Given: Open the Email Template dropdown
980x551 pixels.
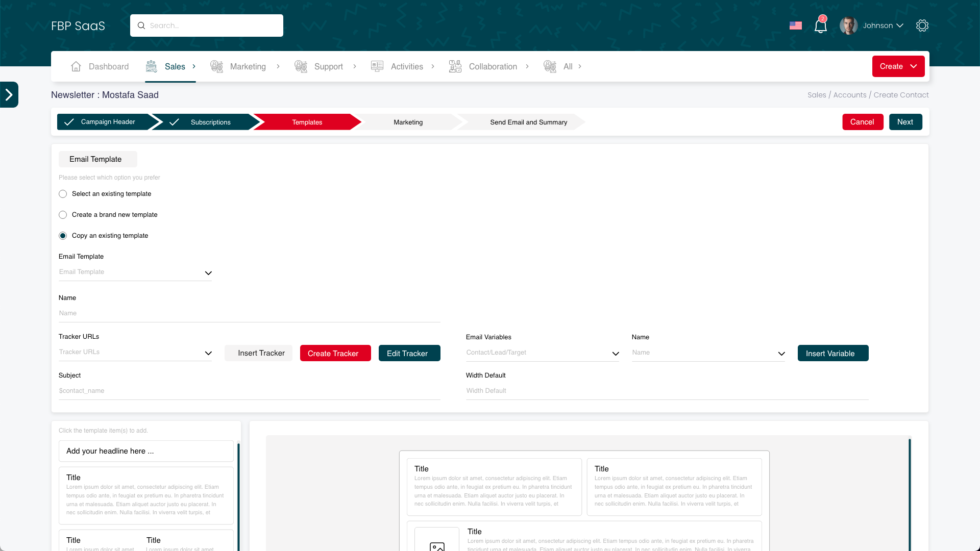Looking at the screenshot, I should click(135, 272).
